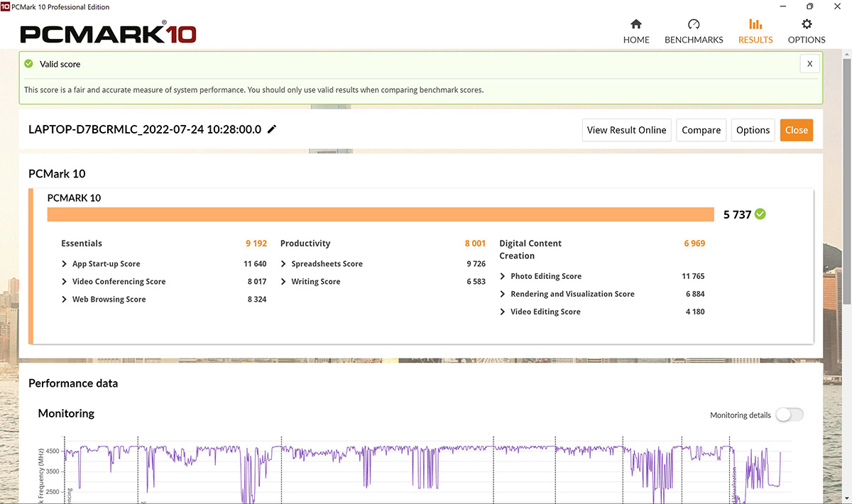Click View Result Online button

coord(626,130)
